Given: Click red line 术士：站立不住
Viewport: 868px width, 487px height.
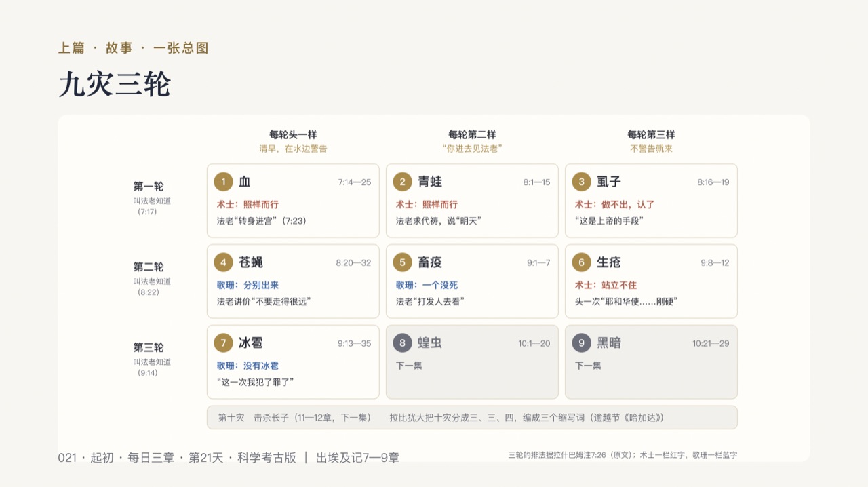Looking at the screenshot, I should coord(606,285).
